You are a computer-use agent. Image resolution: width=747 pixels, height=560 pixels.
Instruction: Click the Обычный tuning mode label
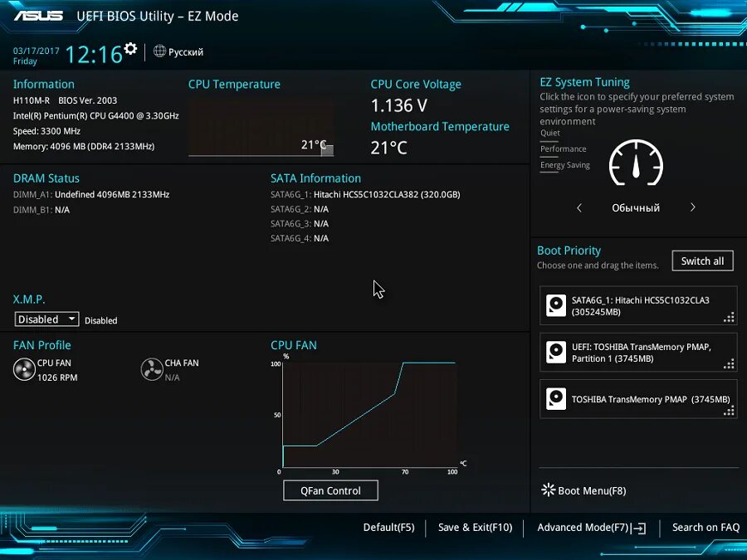tap(636, 208)
